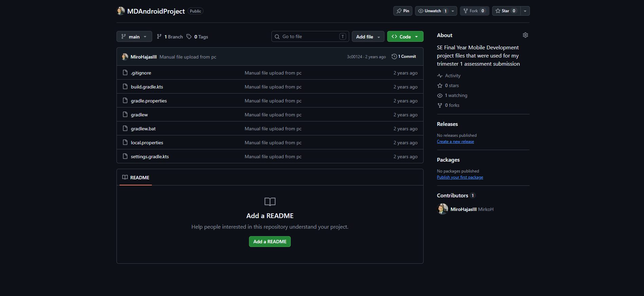Click the MiroHajasIII avatar in the commit bar
The height and width of the screenshot is (296, 644).
coord(125,56)
